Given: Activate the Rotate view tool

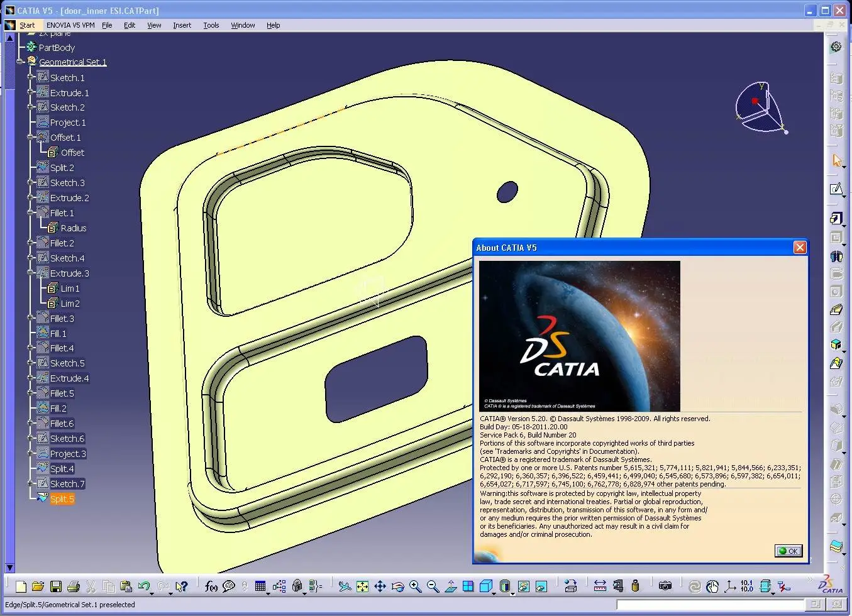Looking at the screenshot, I should coord(397,586).
